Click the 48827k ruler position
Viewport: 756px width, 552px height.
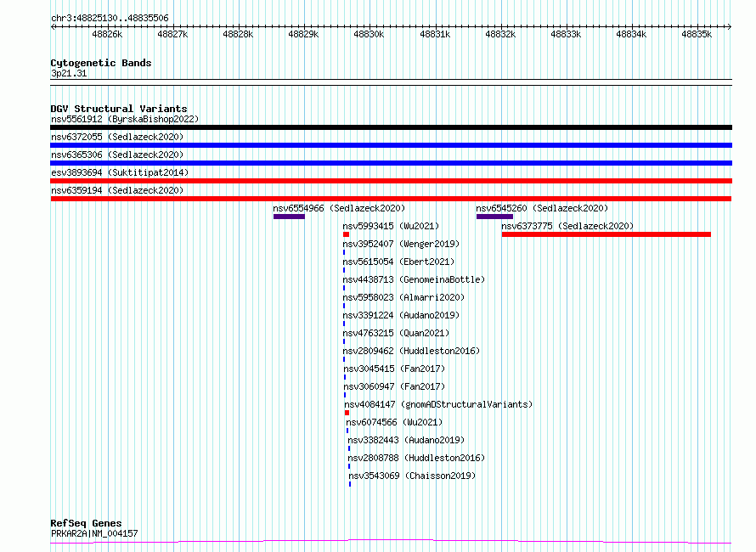(172, 34)
